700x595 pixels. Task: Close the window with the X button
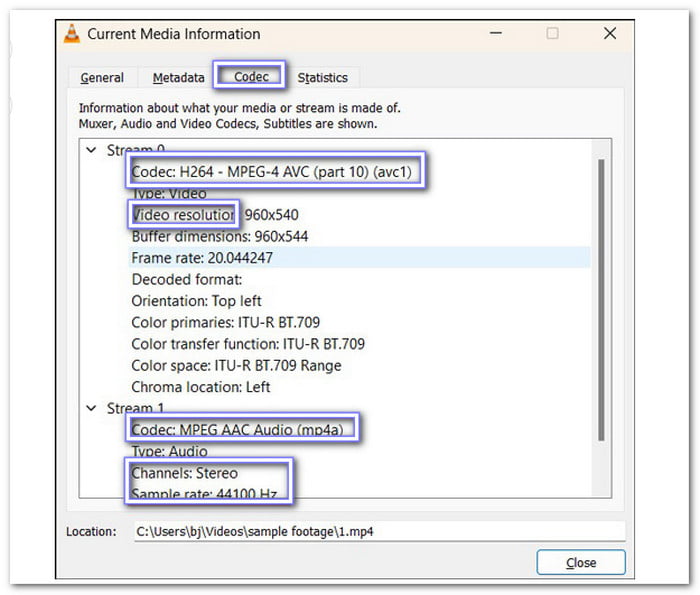[x=610, y=33]
